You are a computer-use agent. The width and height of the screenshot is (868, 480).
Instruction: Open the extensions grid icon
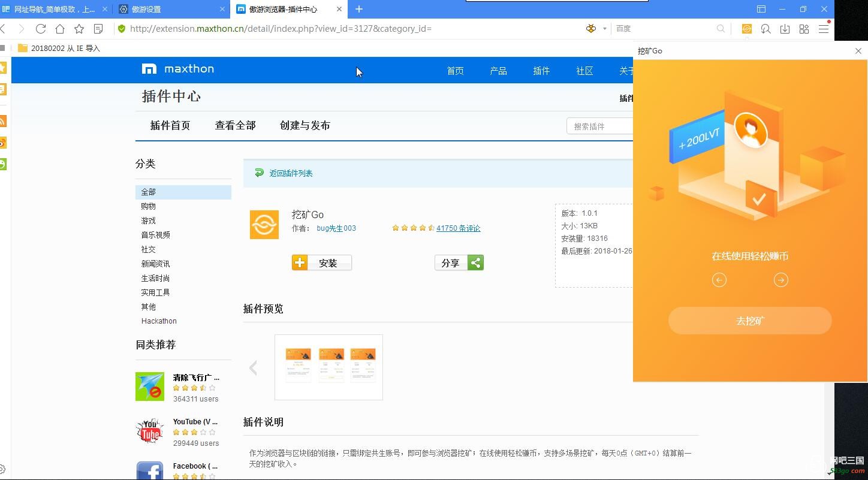click(804, 29)
